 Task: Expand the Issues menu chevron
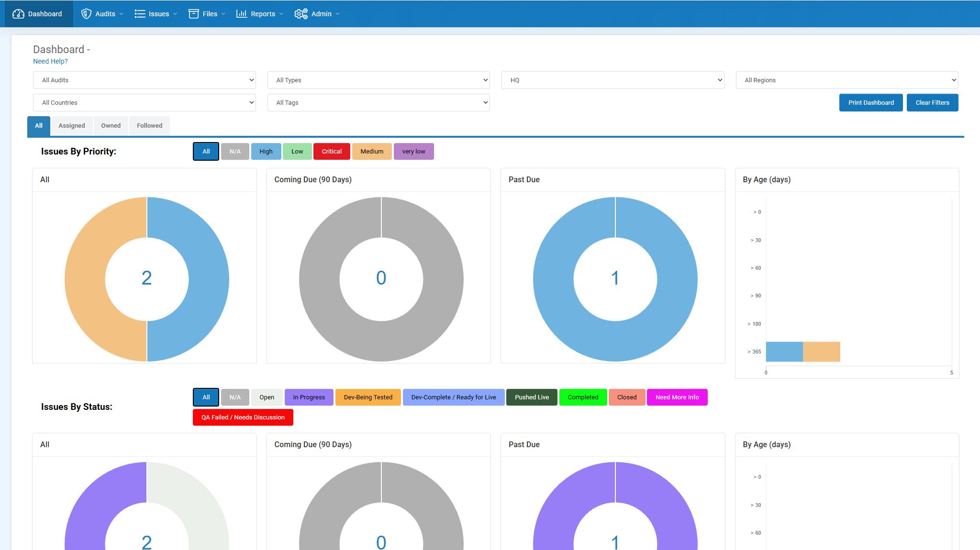(175, 14)
